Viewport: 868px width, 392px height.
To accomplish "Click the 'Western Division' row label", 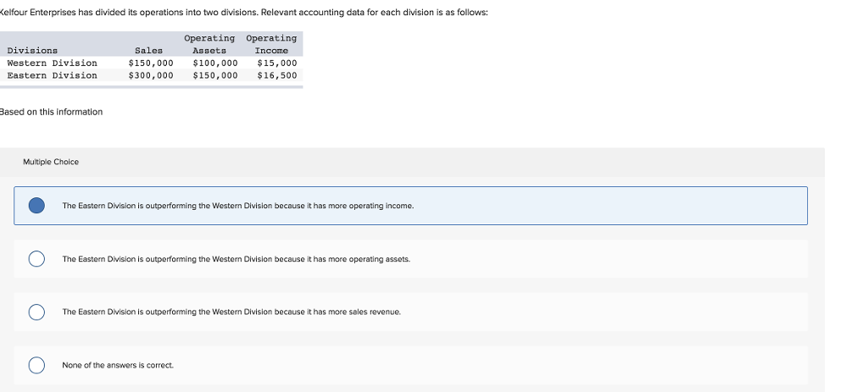I will click(x=52, y=63).
